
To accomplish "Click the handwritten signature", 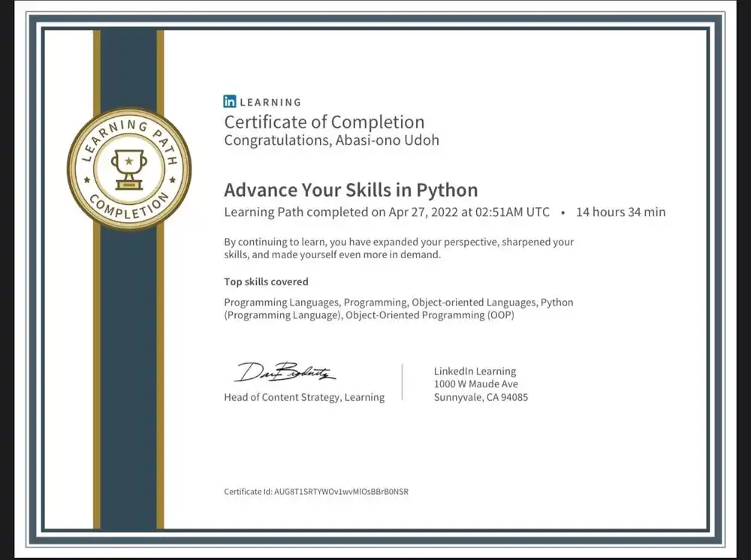I will point(285,370).
